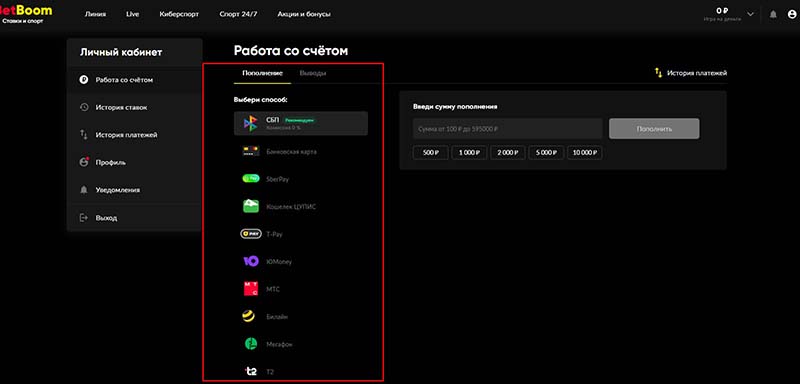This screenshot has height=384, width=800.
Task: Click the ruble icon beside Работа со счётом
Action: pyautogui.click(x=84, y=80)
